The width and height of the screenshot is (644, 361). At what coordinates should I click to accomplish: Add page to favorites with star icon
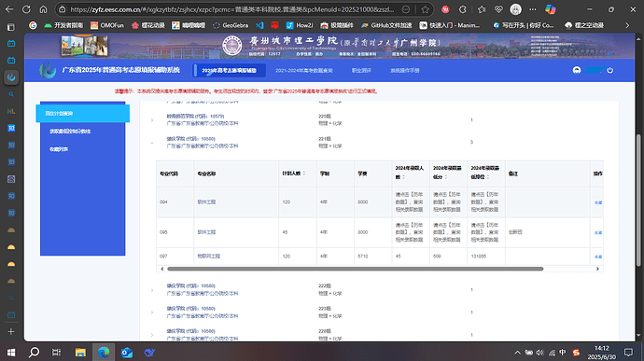click(x=425, y=9)
